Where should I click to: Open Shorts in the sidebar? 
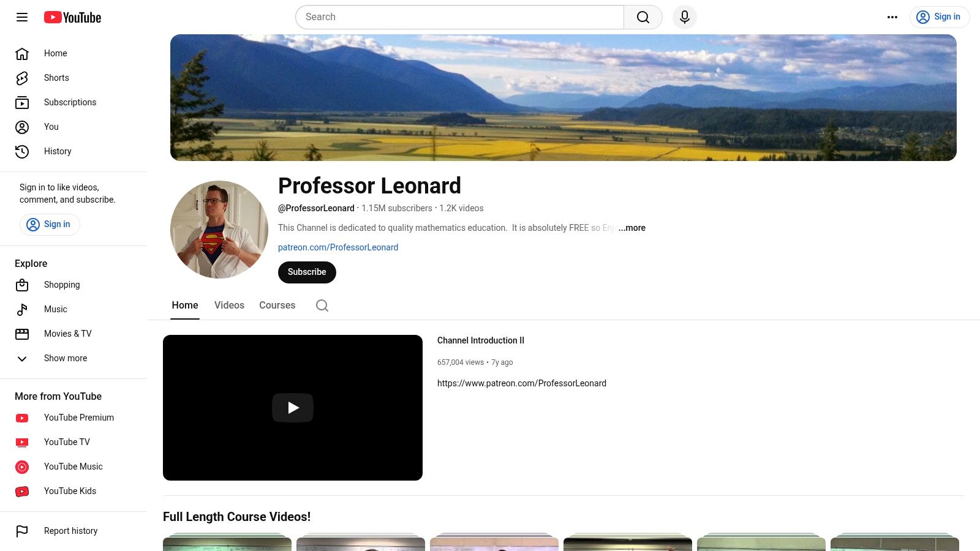pos(73,78)
